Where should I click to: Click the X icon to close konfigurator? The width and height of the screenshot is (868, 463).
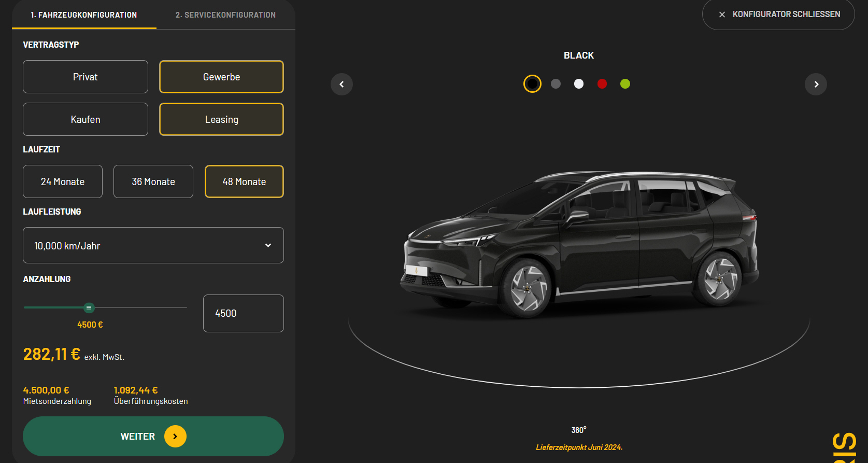click(722, 15)
